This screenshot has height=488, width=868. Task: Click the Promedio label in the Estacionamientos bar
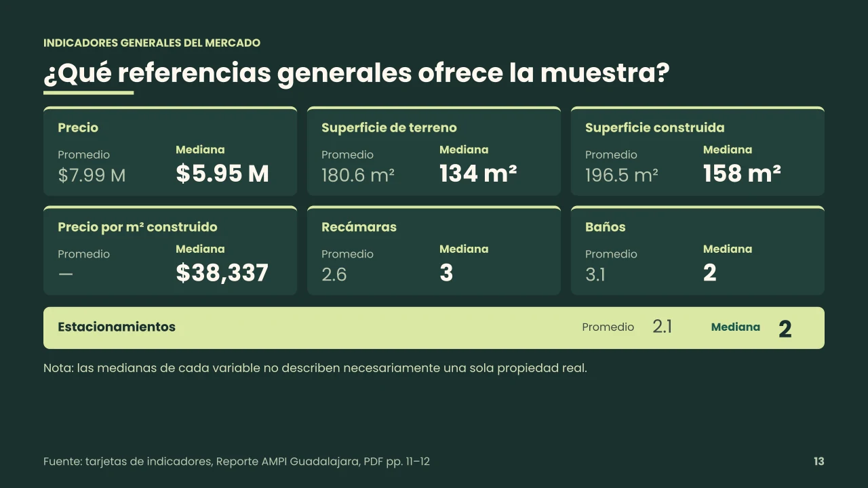[x=608, y=327]
